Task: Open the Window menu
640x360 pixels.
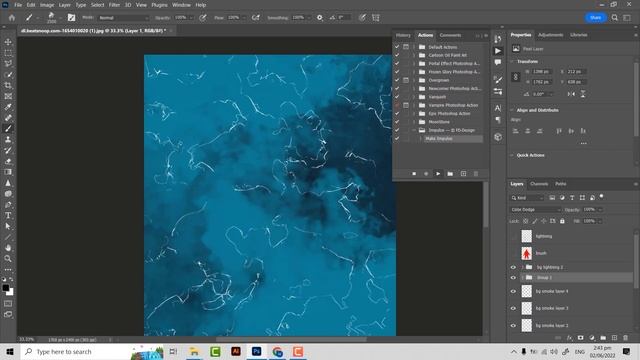Action: (181, 5)
